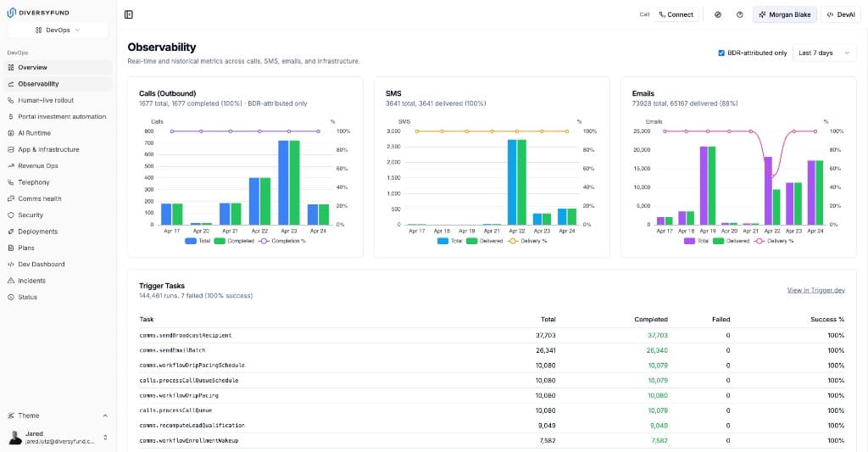Viewport: 868px width, 452px height.
Task: Open the Overview page
Action: tap(58, 68)
